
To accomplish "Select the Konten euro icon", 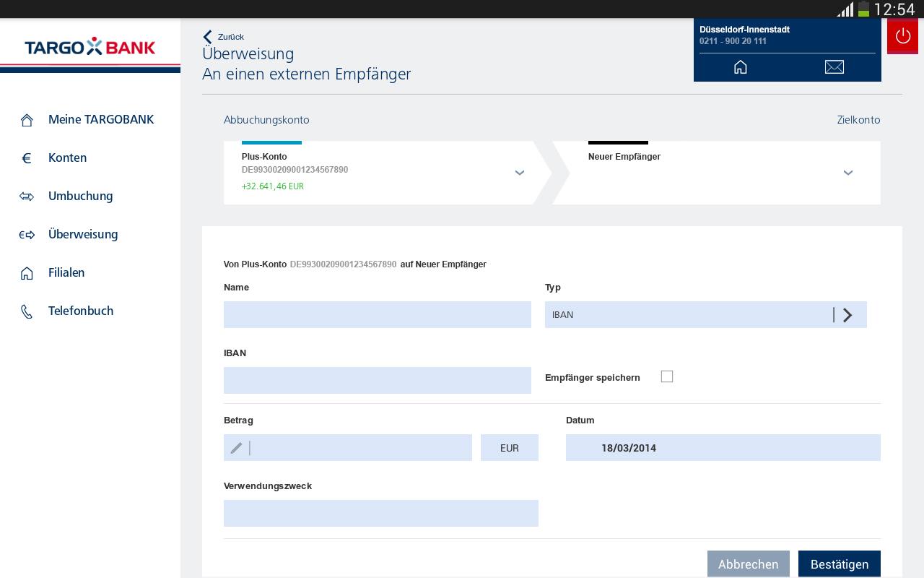I will [27, 158].
